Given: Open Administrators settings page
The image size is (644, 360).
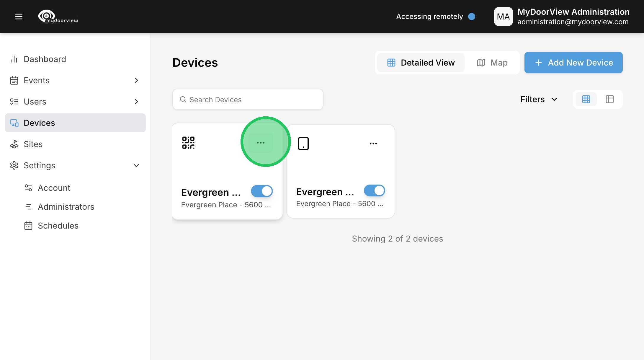Looking at the screenshot, I should pyautogui.click(x=66, y=207).
